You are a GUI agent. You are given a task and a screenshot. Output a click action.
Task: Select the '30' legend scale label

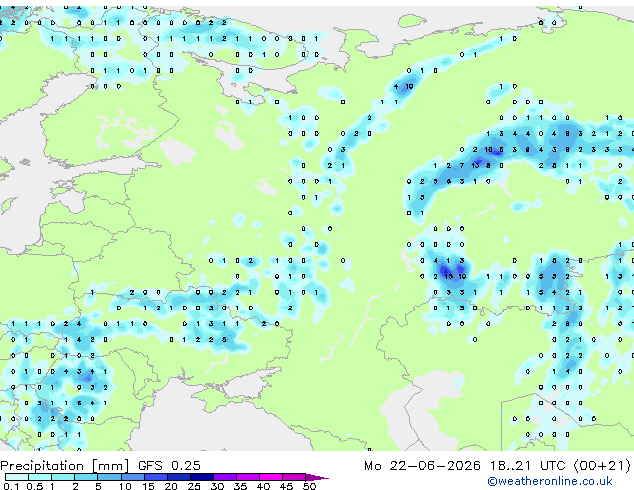tap(217, 486)
